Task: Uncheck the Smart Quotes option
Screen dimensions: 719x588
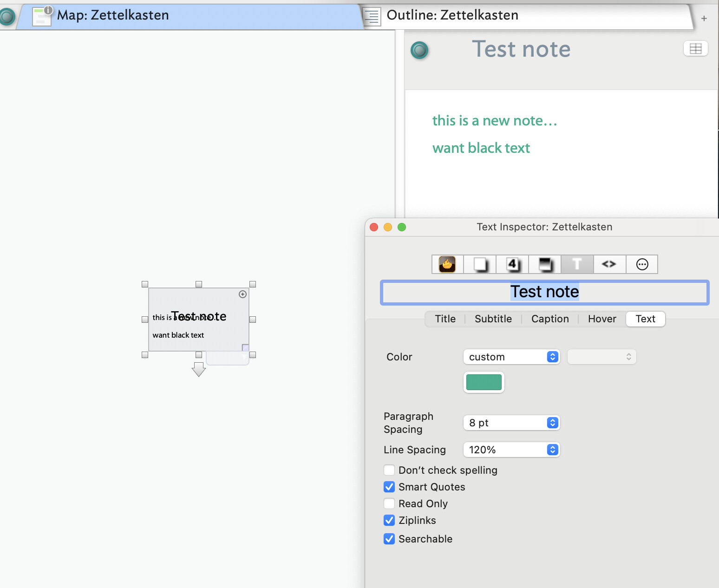Action: tap(389, 487)
